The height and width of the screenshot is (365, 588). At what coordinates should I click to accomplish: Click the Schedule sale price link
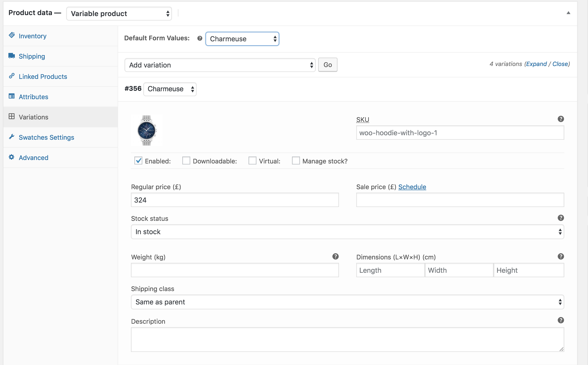pyautogui.click(x=412, y=187)
